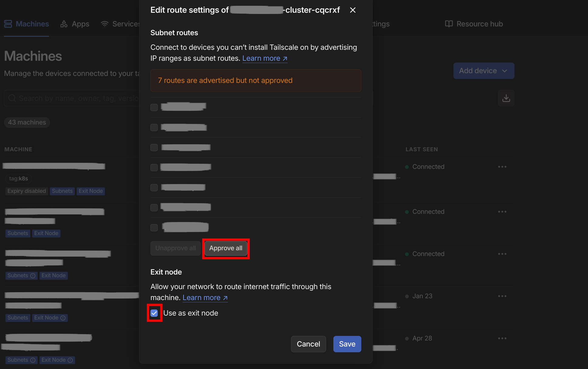Close the route settings dialog with the X
Viewport: 588px width, 369px height.
click(x=352, y=10)
